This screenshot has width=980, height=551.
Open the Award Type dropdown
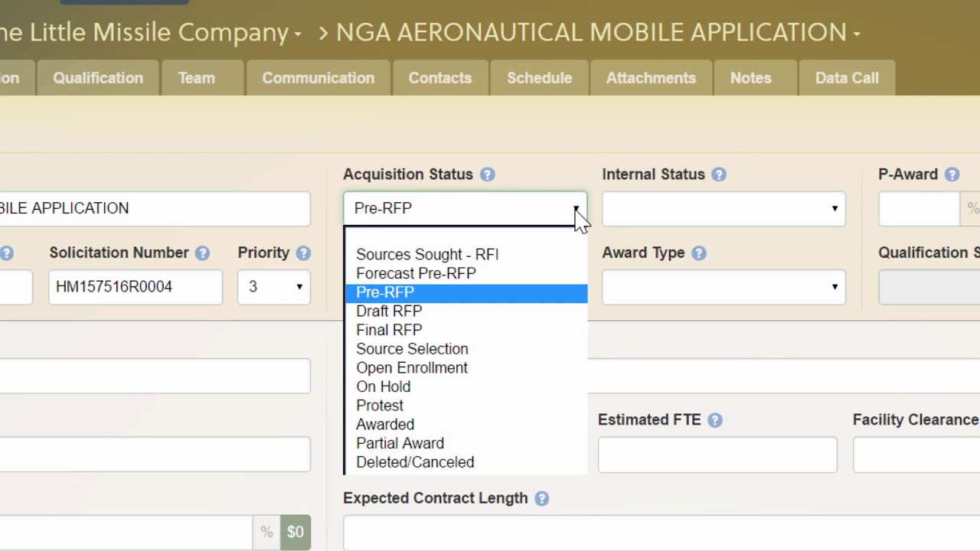724,287
